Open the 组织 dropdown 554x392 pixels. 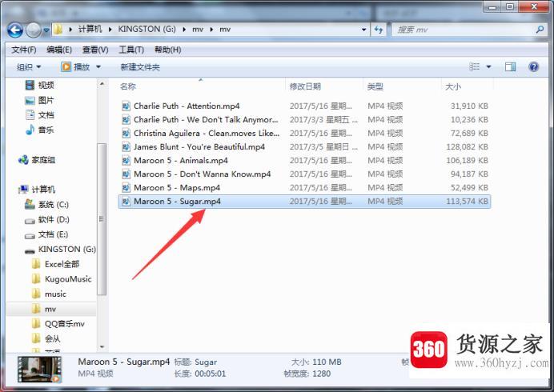click(x=29, y=66)
